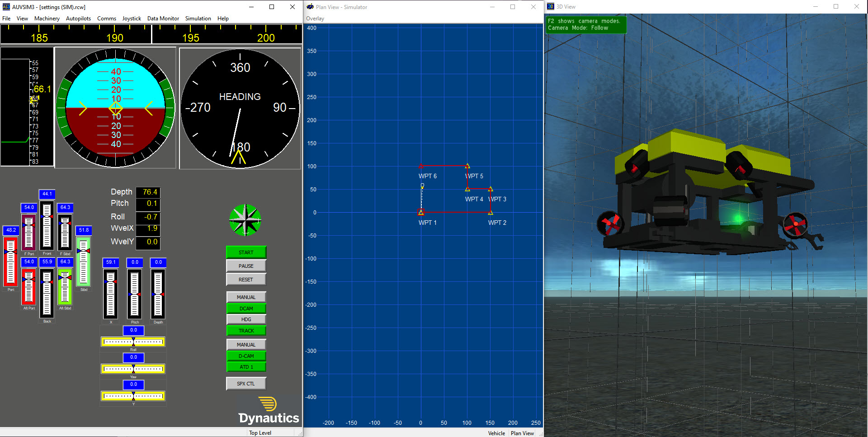Click the green compass rose icon

tap(245, 220)
